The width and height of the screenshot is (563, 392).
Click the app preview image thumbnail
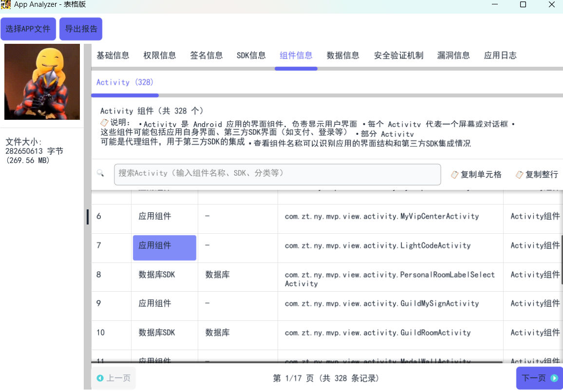click(42, 81)
